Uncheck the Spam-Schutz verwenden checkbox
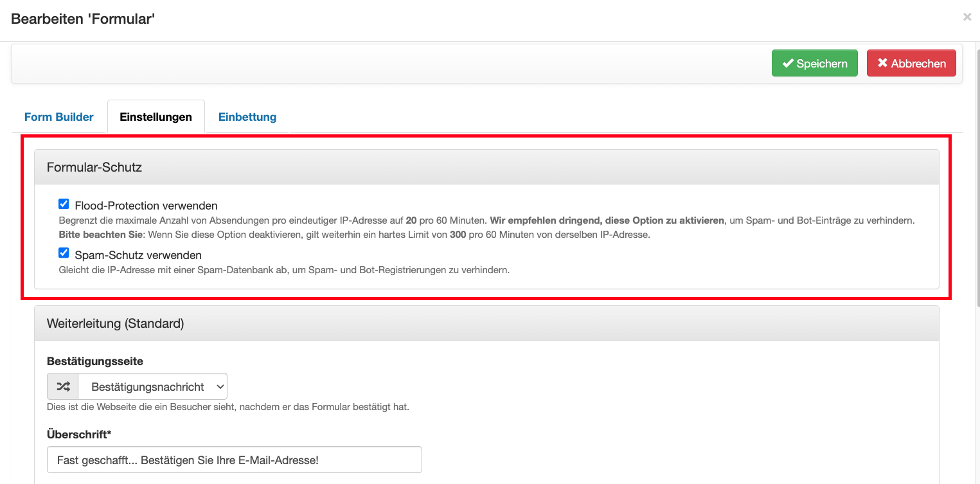 [x=64, y=253]
